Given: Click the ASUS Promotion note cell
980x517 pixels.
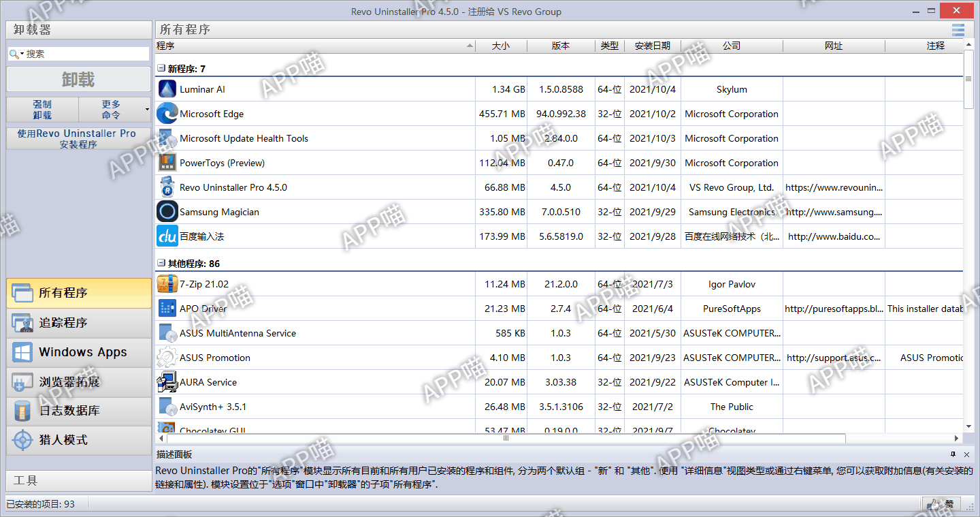Looking at the screenshot, I should [925, 358].
